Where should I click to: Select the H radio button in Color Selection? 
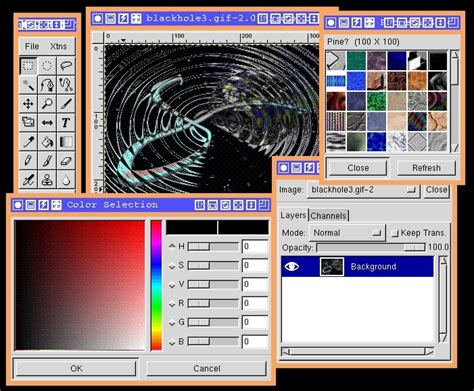tap(172, 246)
